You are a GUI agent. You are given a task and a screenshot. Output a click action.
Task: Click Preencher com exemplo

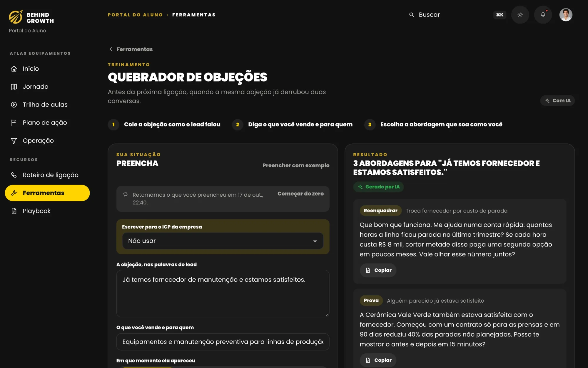tap(296, 165)
